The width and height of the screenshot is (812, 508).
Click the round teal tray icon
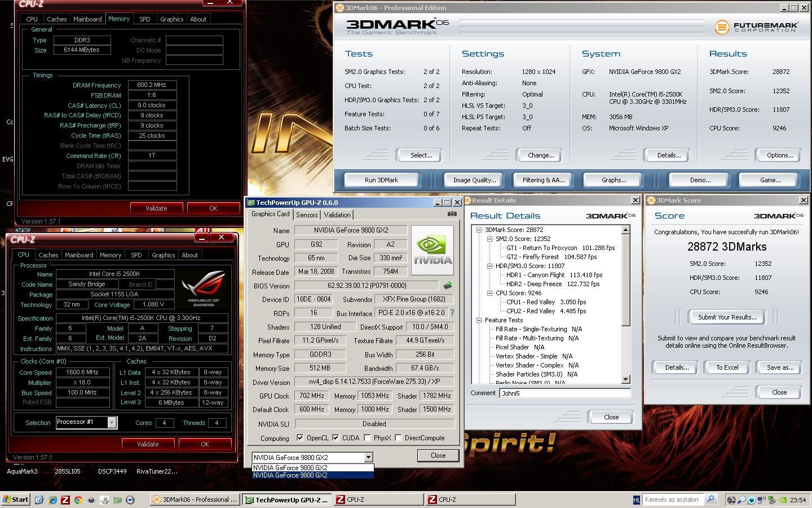point(752,500)
